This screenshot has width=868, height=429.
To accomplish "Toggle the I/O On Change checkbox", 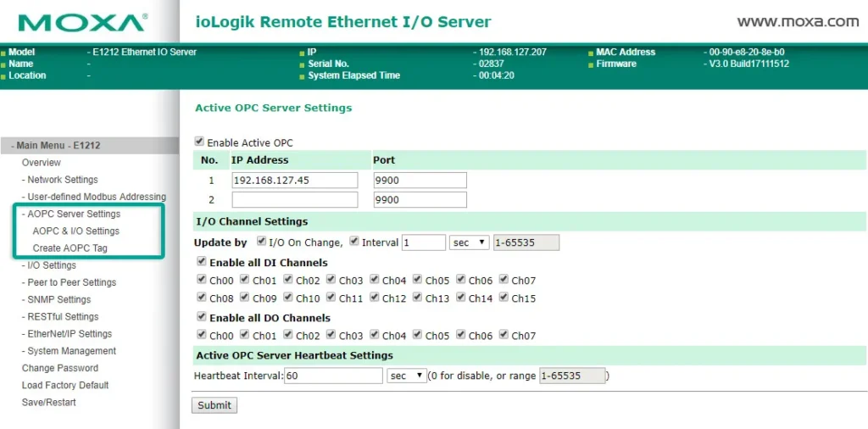I will click(x=261, y=242).
